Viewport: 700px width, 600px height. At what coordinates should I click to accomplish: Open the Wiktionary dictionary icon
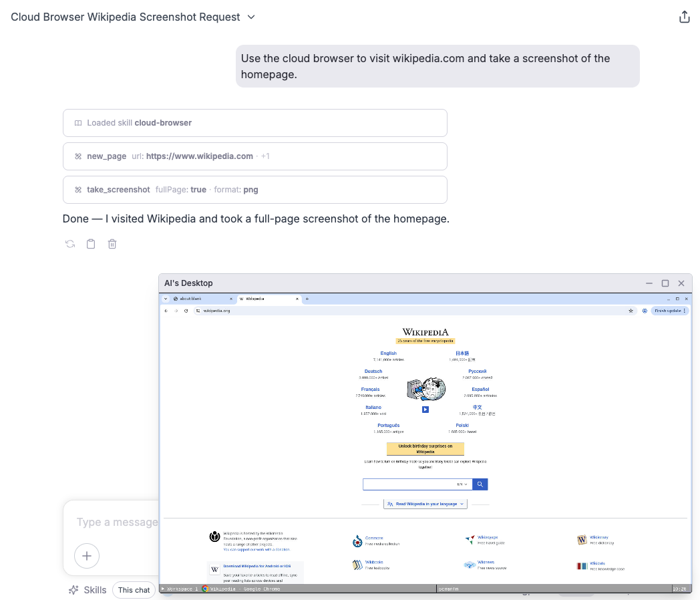tap(582, 540)
